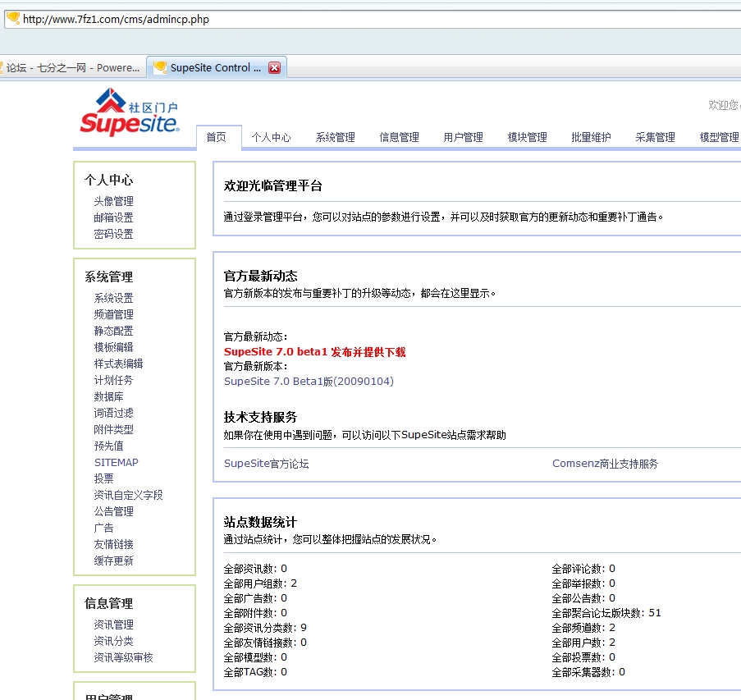The height and width of the screenshot is (700, 741).
Task: Click the red SupeSite 7.0 beta1 发布并提供下载 link
Action: point(315,352)
